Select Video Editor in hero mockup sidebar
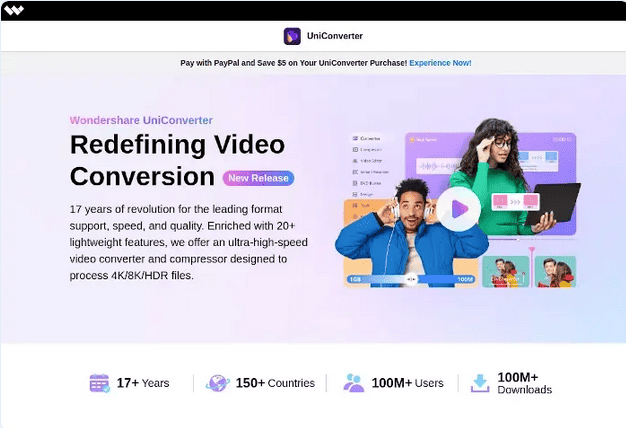This screenshot has height=428, width=626. (367, 160)
